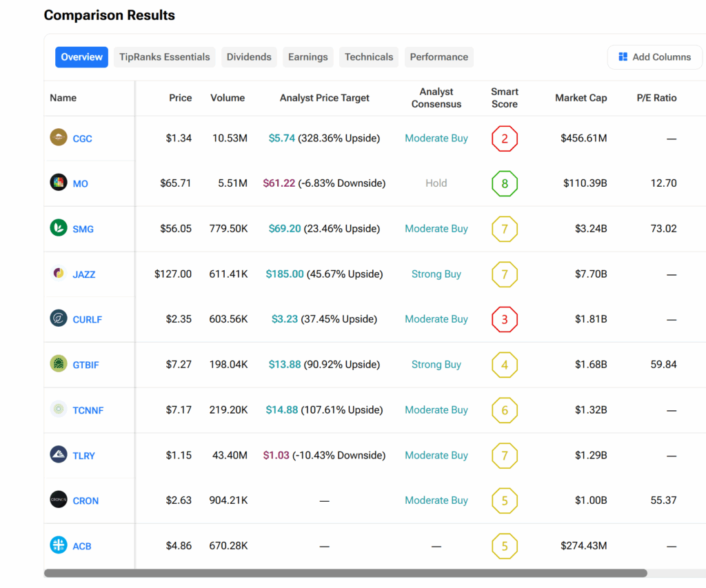The height and width of the screenshot is (588, 706).
Task: Open the Technicals tab
Action: click(x=369, y=57)
